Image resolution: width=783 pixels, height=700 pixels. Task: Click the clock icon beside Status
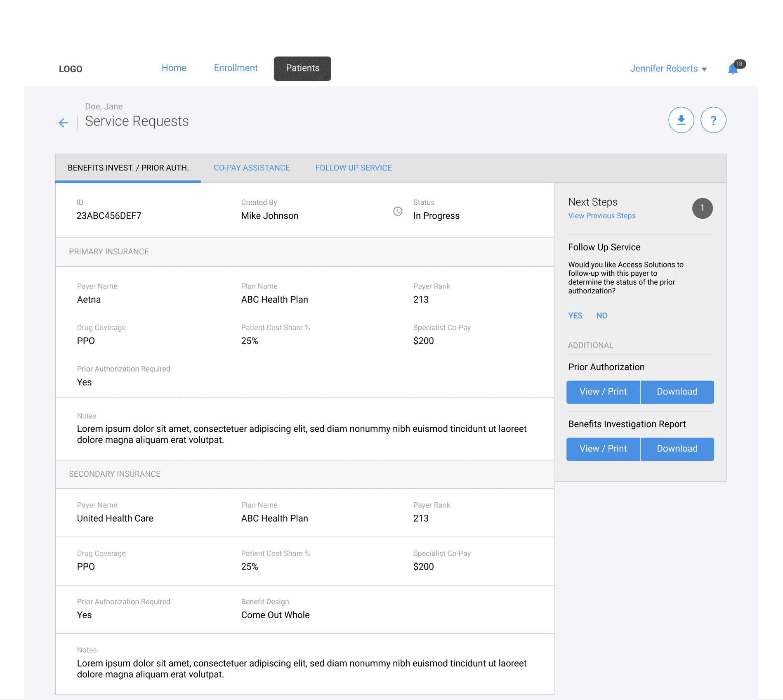(398, 211)
